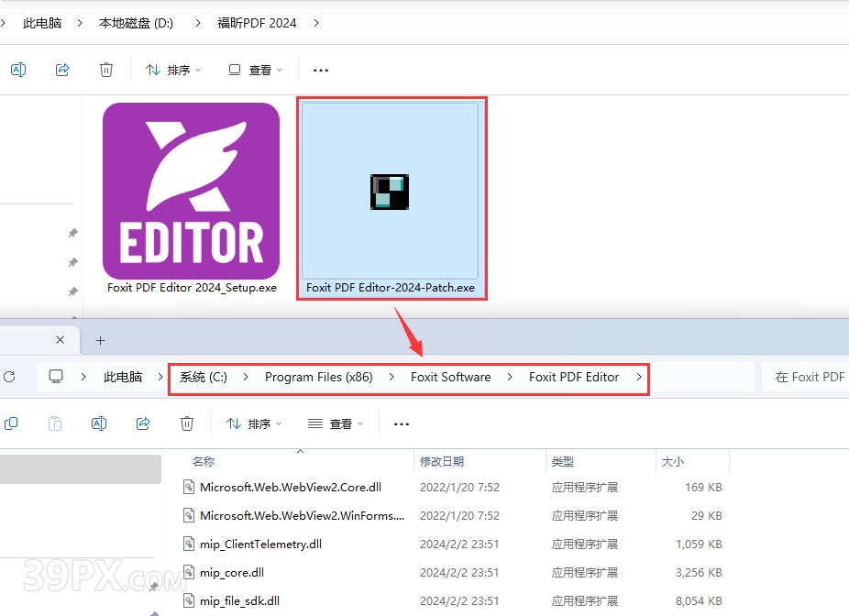Sort by 修改日期 column header
The height and width of the screenshot is (616, 849).
pyautogui.click(x=442, y=462)
